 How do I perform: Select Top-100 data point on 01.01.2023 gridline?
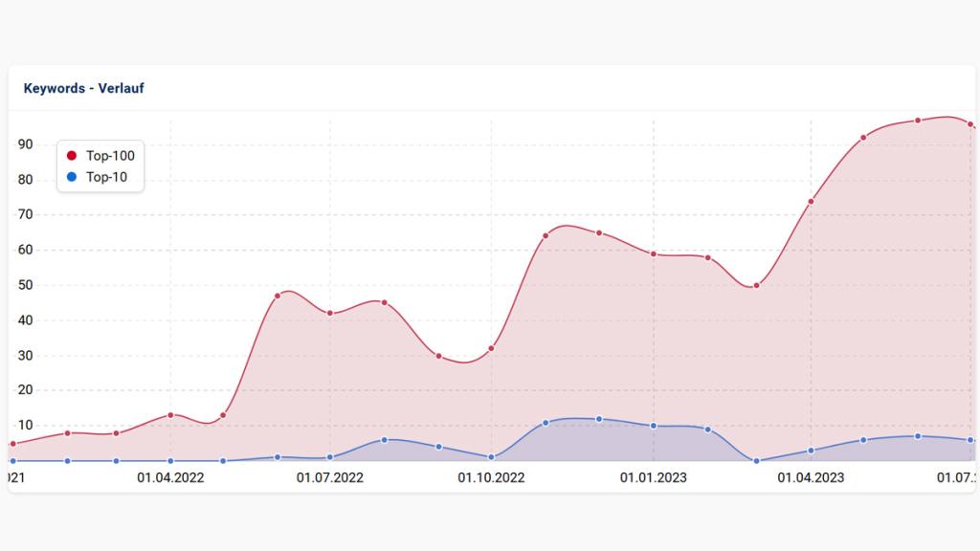click(653, 253)
